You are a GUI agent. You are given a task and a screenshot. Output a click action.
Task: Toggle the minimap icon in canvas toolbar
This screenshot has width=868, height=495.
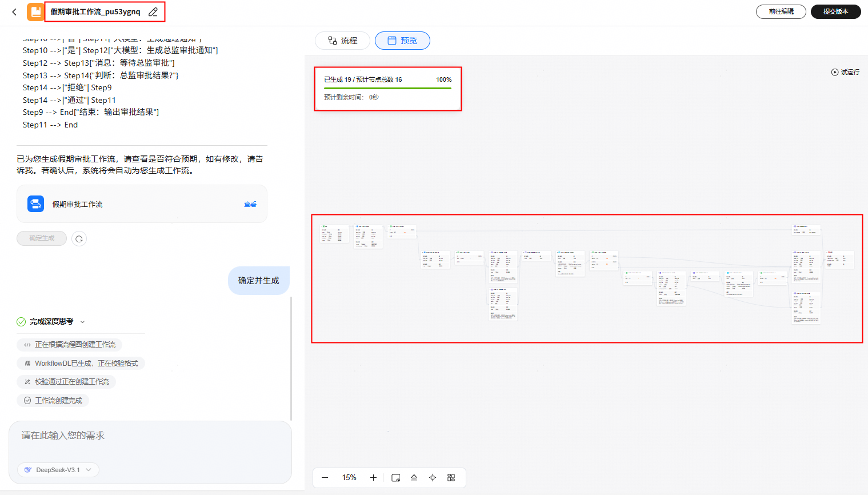pos(395,478)
